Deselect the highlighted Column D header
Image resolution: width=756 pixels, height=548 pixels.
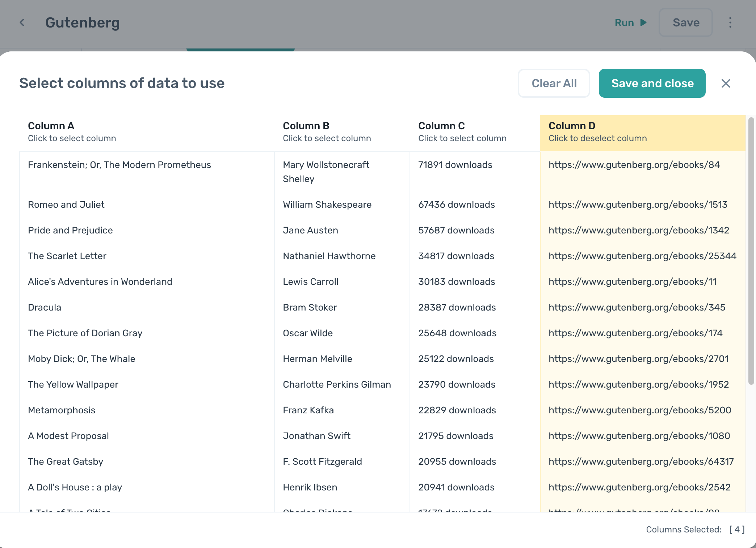click(643, 132)
